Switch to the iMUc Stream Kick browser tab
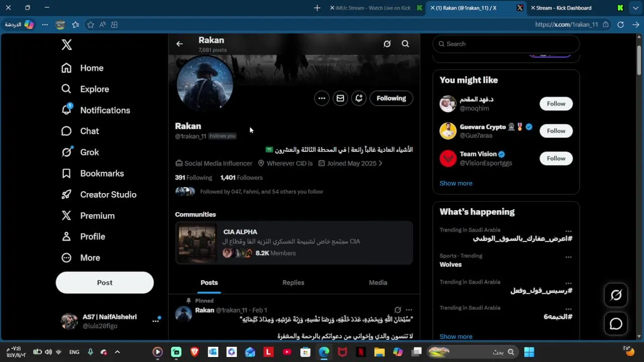 375,8
